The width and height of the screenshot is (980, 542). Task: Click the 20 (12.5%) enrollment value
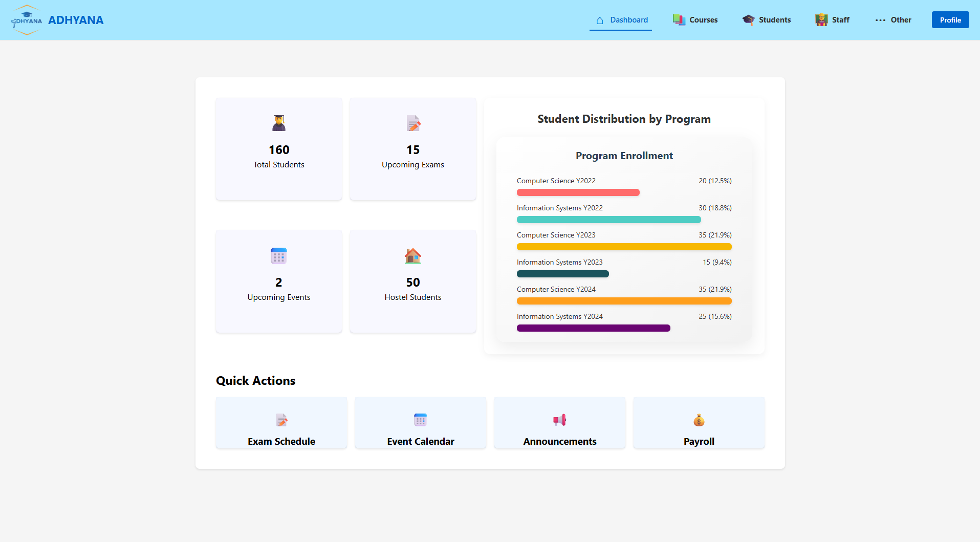(x=715, y=181)
